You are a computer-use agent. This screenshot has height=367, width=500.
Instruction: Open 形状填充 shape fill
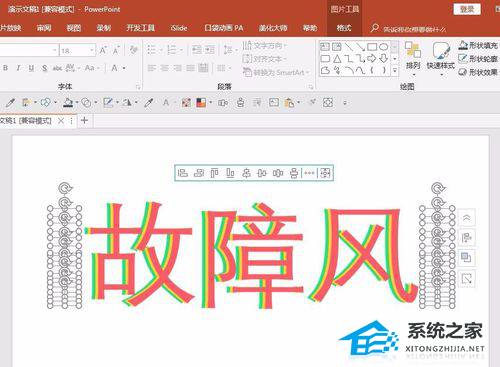tap(478, 46)
